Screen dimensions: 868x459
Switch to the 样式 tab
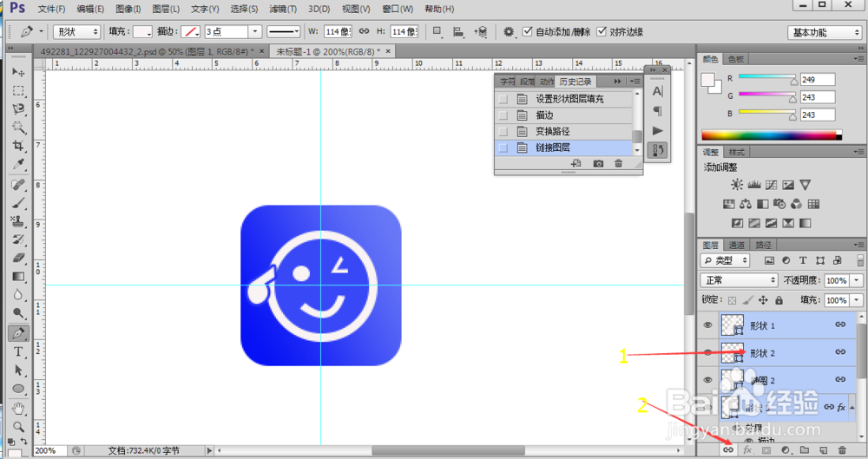(x=736, y=152)
